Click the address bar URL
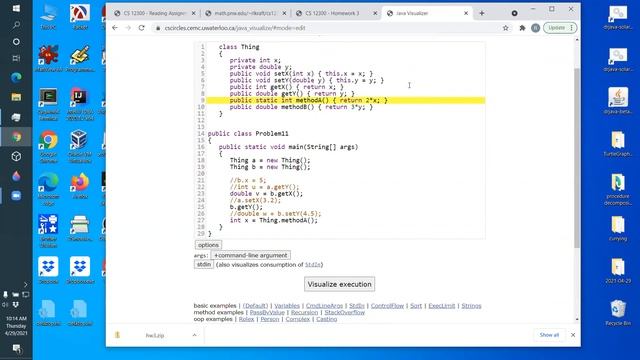Image resolution: width=640 pixels, height=360 pixels. coord(235,28)
